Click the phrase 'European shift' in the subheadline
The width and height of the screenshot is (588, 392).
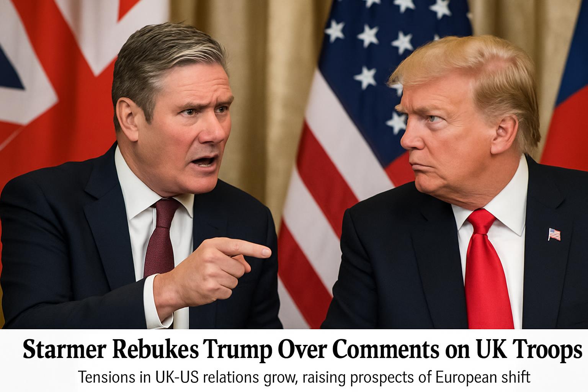coord(483,377)
